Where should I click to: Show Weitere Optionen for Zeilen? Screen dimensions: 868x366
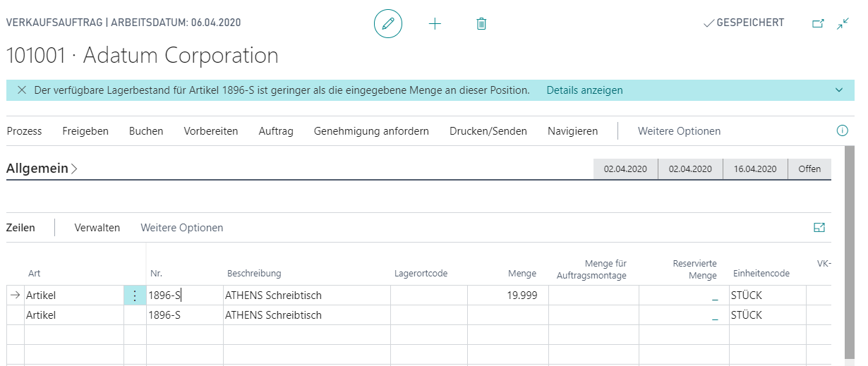click(x=182, y=228)
